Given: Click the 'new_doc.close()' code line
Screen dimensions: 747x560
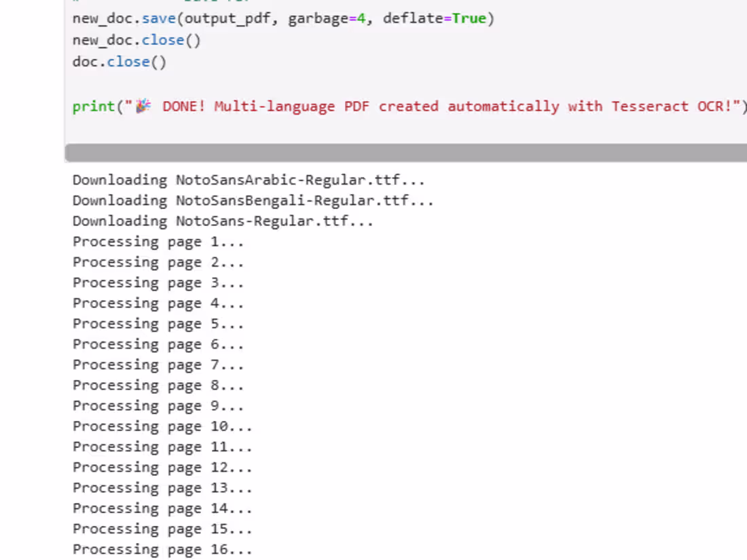Looking at the screenshot, I should pos(136,41).
